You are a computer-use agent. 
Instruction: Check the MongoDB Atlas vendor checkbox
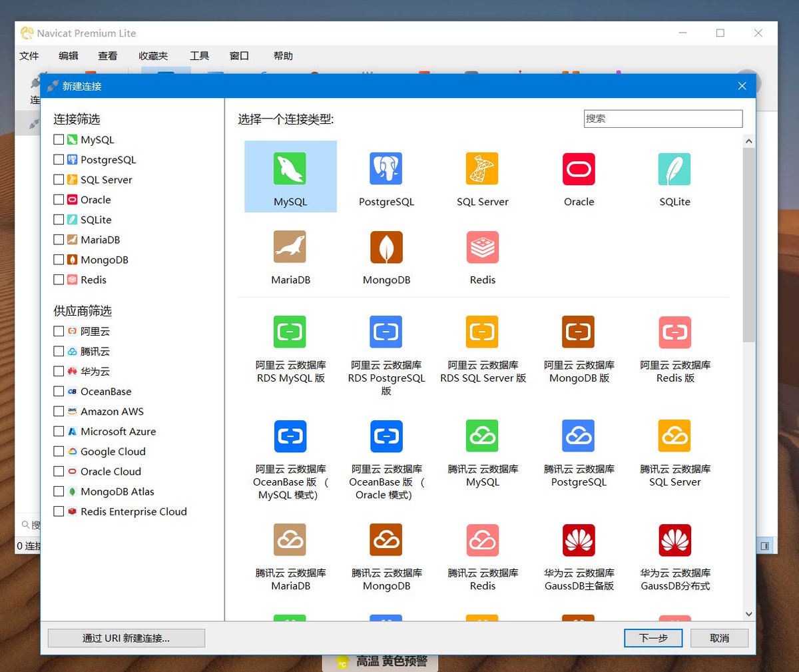pos(59,492)
